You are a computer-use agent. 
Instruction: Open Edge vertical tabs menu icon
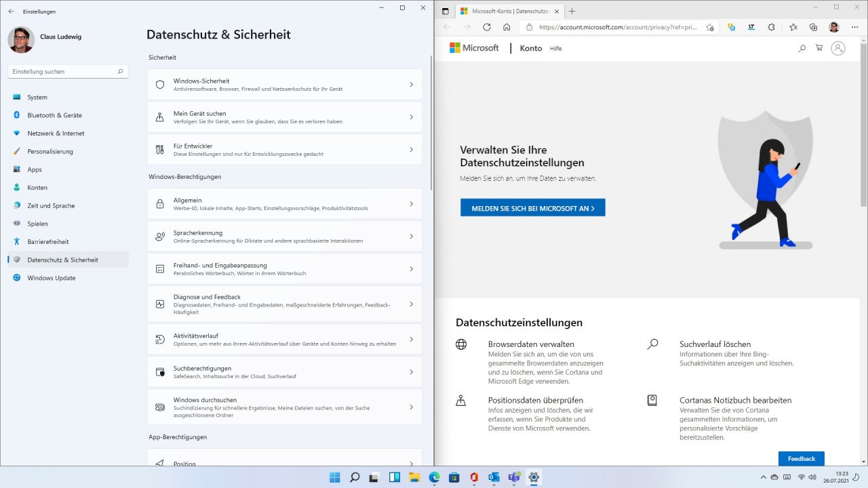445,11
